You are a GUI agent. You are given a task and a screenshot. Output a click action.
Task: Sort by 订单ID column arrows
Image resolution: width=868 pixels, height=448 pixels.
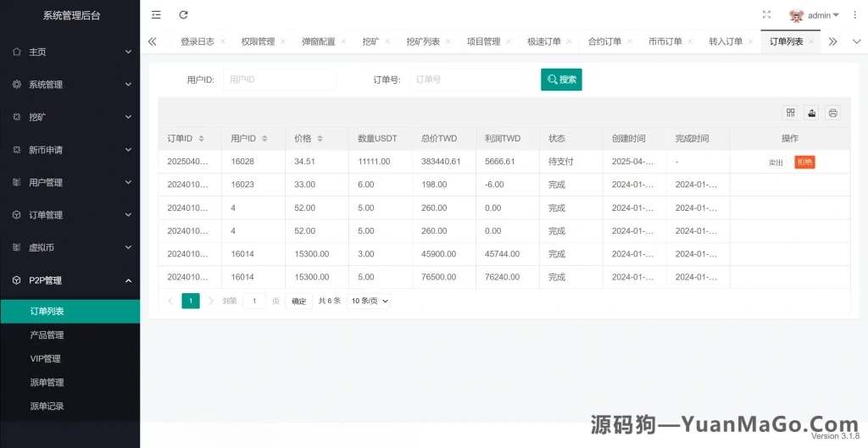tap(202, 138)
